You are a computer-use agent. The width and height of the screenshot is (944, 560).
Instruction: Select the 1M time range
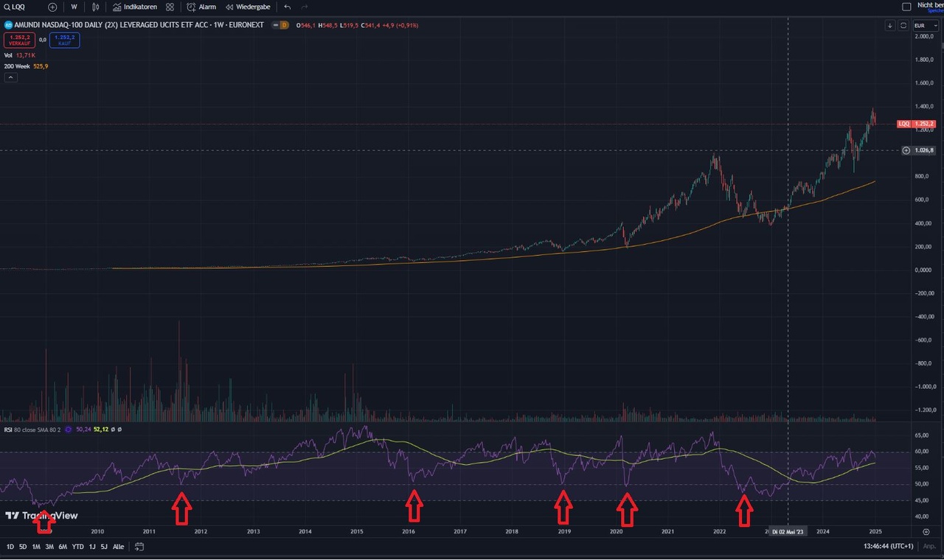(x=36, y=547)
